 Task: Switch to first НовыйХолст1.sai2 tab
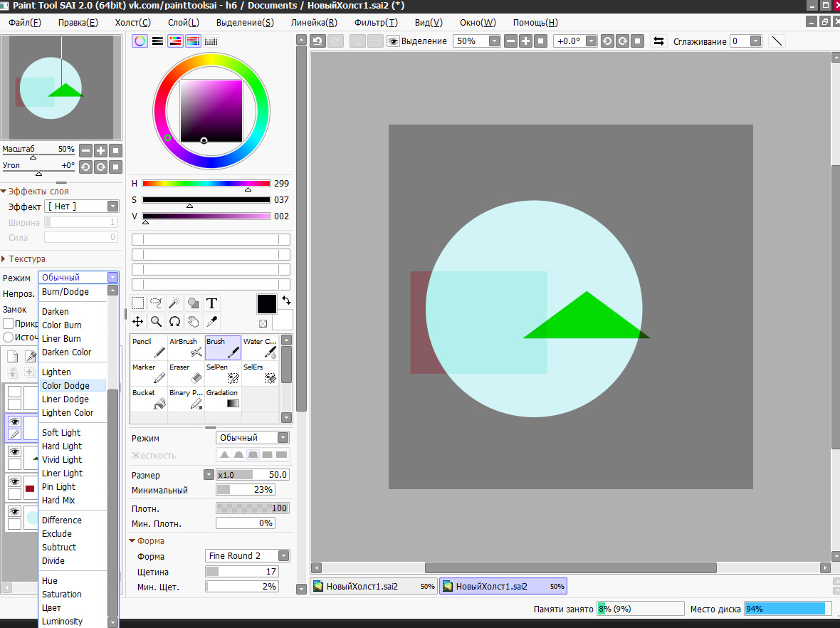click(x=374, y=586)
